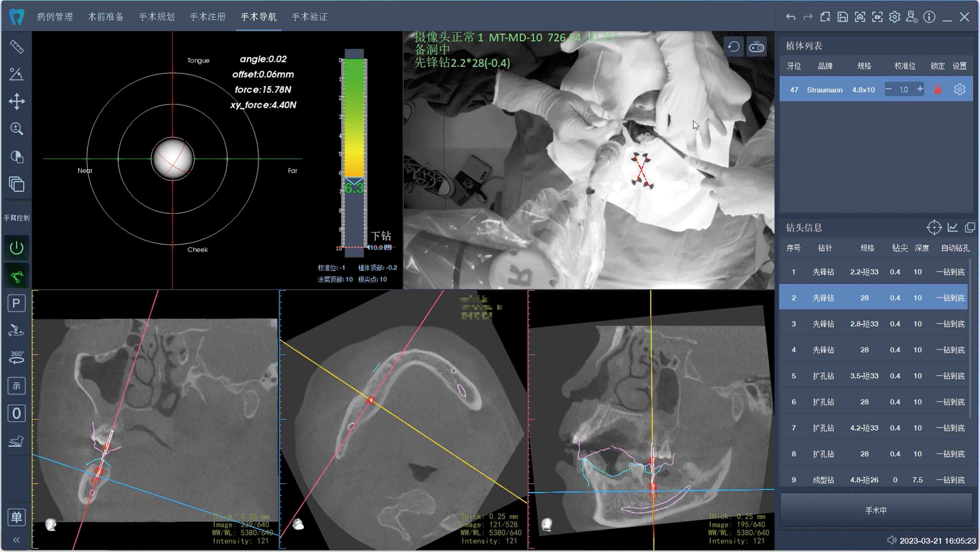This screenshot has height=552, width=980.
Task: Click the 手臂控制 label
Action: click(17, 218)
